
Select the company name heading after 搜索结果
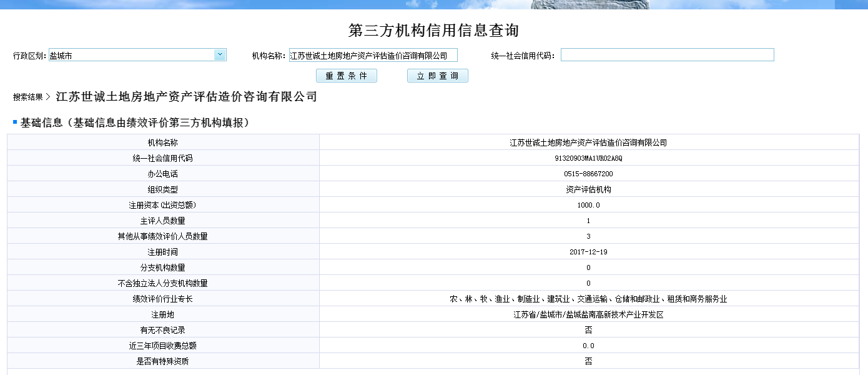click(187, 97)
